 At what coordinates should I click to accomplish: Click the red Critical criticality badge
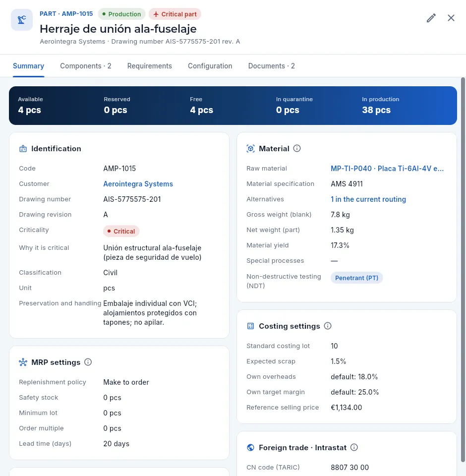tap(121, 232)
